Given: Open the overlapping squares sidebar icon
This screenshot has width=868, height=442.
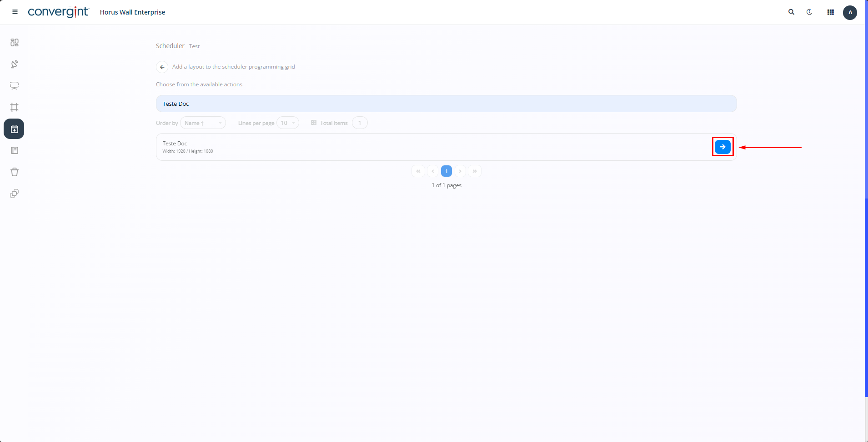Looking at the screenshot, I should coord(15,194).
